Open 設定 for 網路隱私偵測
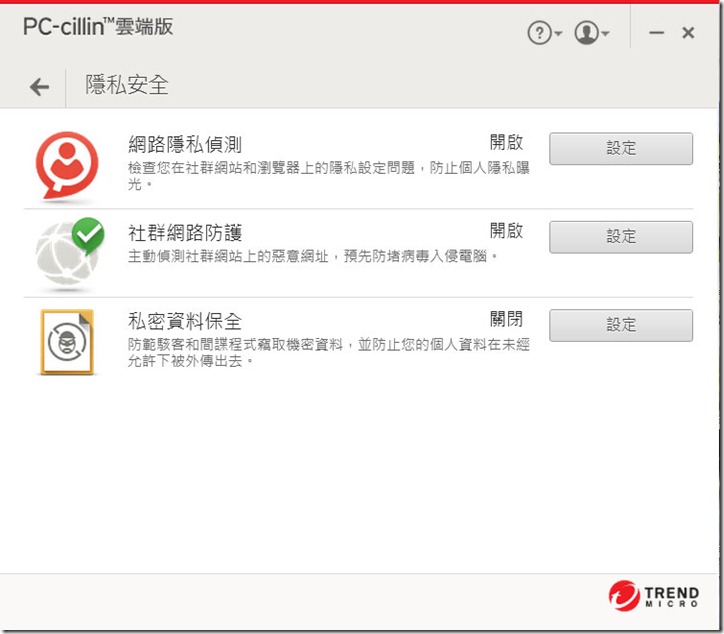The height and width of the screenshot is (634, 724). tap(621, 149)
